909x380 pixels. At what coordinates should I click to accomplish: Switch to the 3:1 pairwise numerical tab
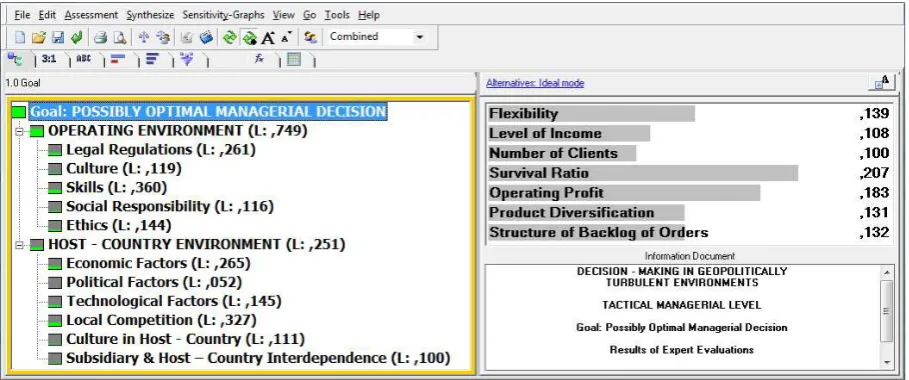point(49,59)
